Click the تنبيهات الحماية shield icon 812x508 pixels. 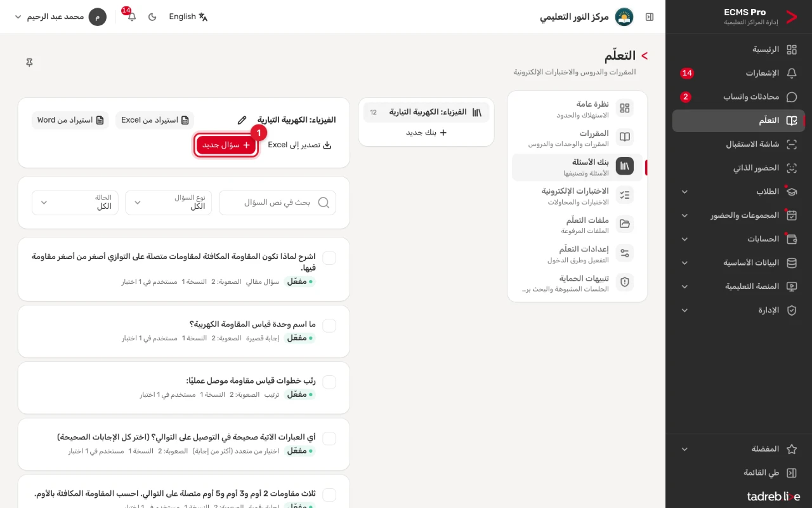tap(625, 283)
